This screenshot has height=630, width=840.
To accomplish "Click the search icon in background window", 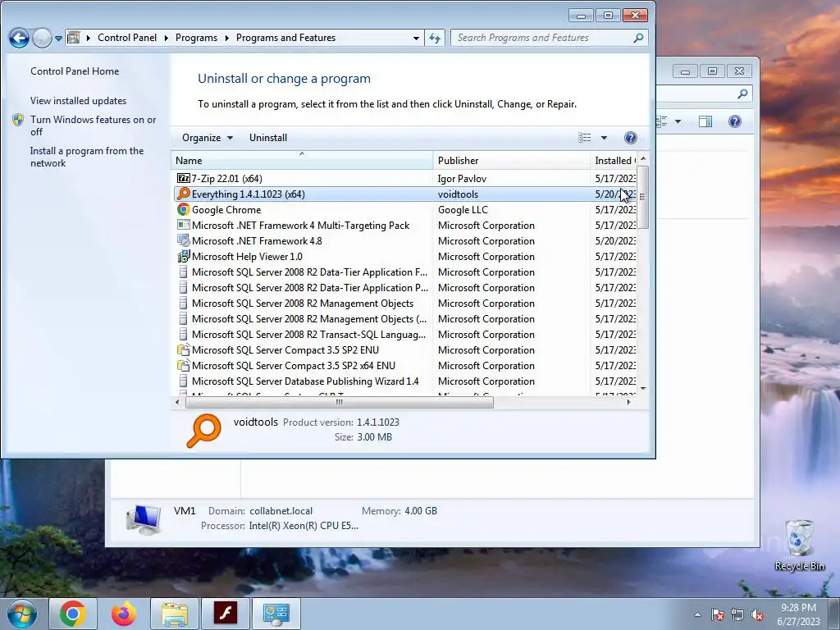I will [x=742, y=94].
